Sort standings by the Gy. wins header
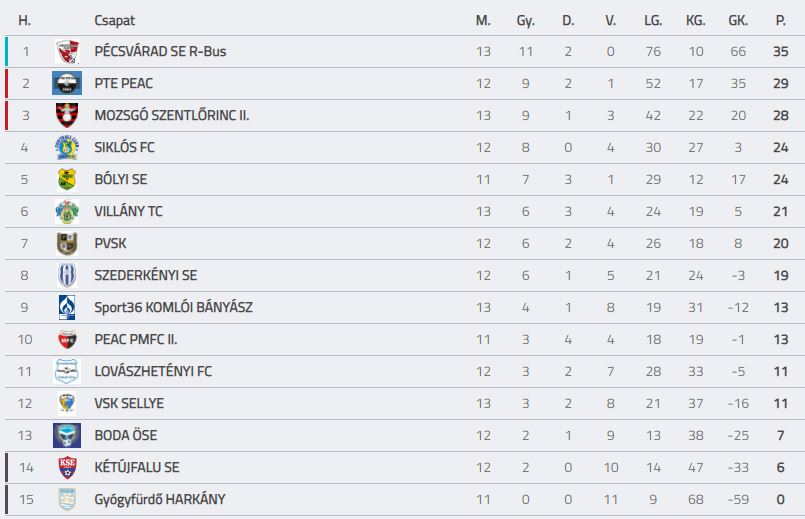This screenshot has height=519, width=805. click(x=526, y=21)
